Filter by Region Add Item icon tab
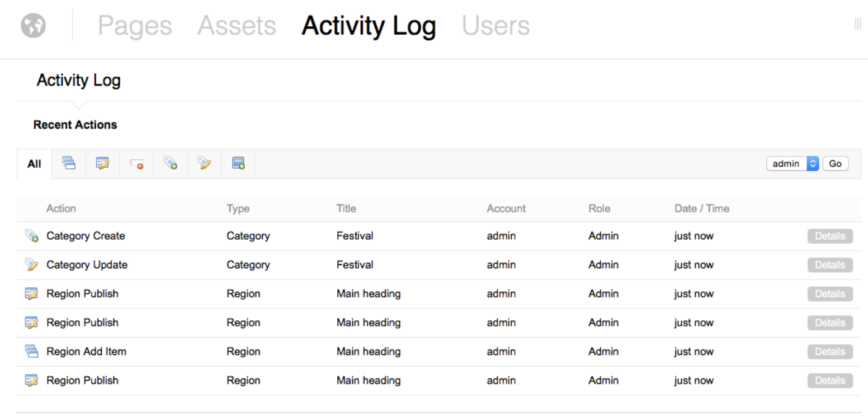 [69, 163]
